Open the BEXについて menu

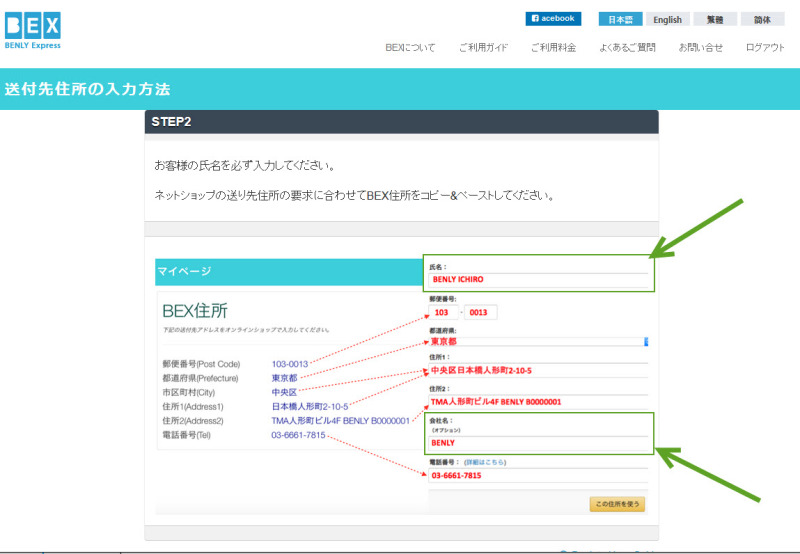point(410,47)
